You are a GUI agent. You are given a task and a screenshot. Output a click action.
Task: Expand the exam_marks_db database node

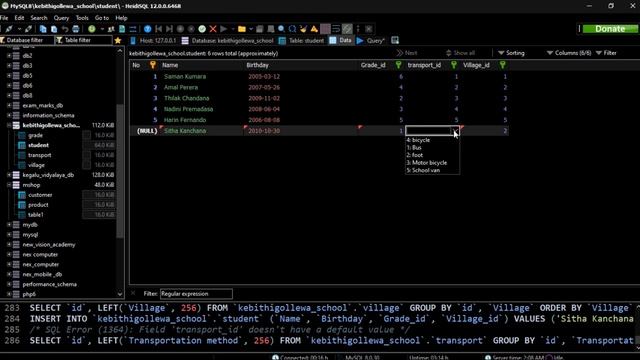(x=9, y=105)
